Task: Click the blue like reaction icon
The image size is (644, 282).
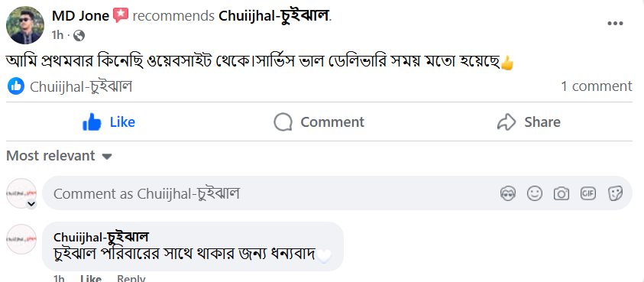Action: (x=16, y=86)
